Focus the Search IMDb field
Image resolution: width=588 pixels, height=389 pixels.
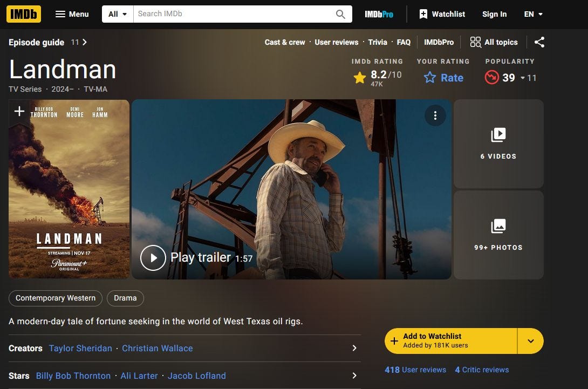pyautogui.click(x=233, y=14)
